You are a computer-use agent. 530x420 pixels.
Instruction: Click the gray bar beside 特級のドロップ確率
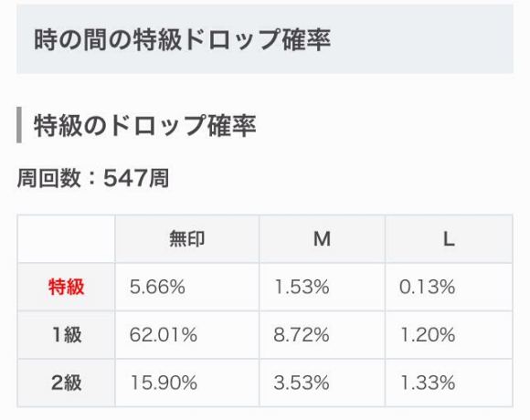point(19,125)
